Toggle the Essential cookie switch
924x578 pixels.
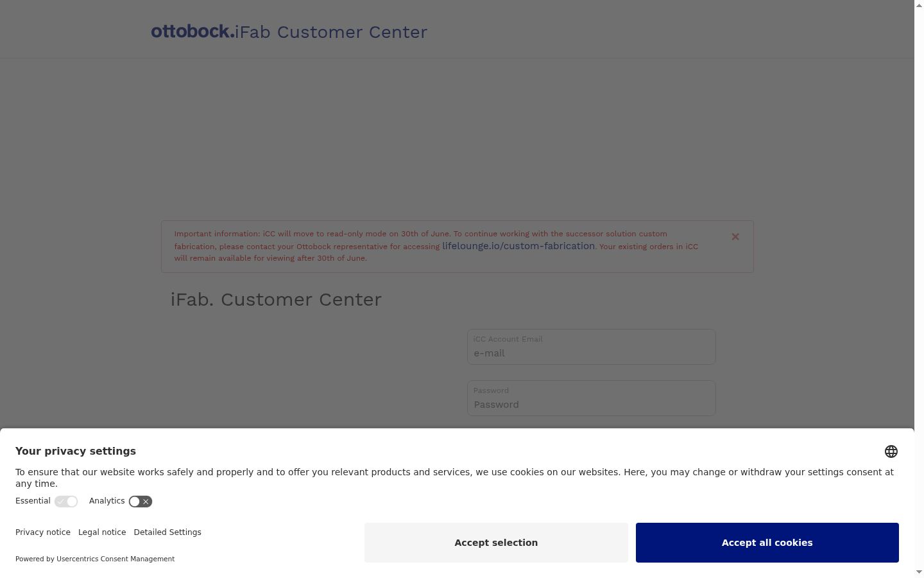click(66, 502)
